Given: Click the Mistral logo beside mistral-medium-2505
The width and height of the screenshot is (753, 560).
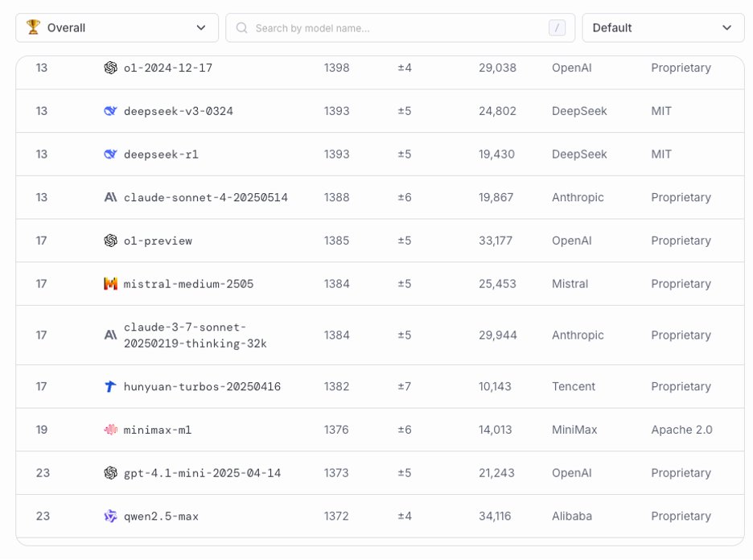Looking at the screenshot, I should [110, 283].
